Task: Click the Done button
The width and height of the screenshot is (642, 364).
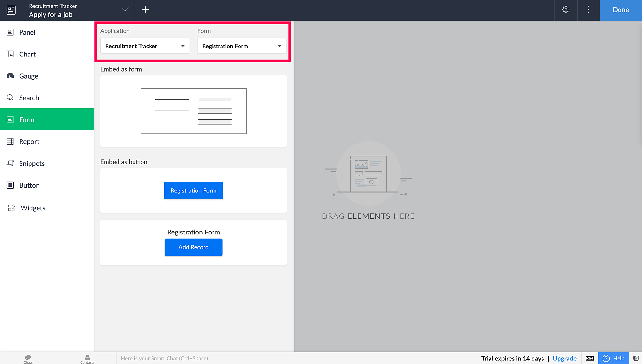Action: click(620, 10)
